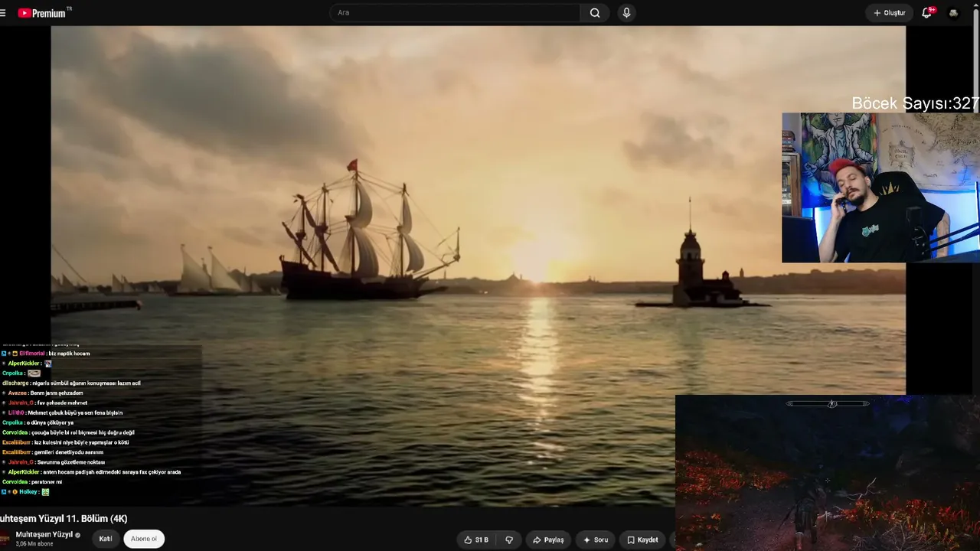Subscribe with the Abone ol button
Image resolution: width=980 pixels, height=551 pixels.
coord(144,539)
